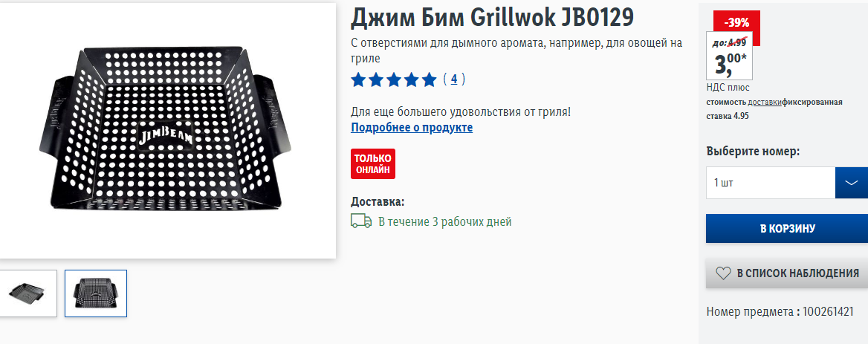Click the heart icon beside the watchlist label
The image size is (868, 344).
click(724, 273)
